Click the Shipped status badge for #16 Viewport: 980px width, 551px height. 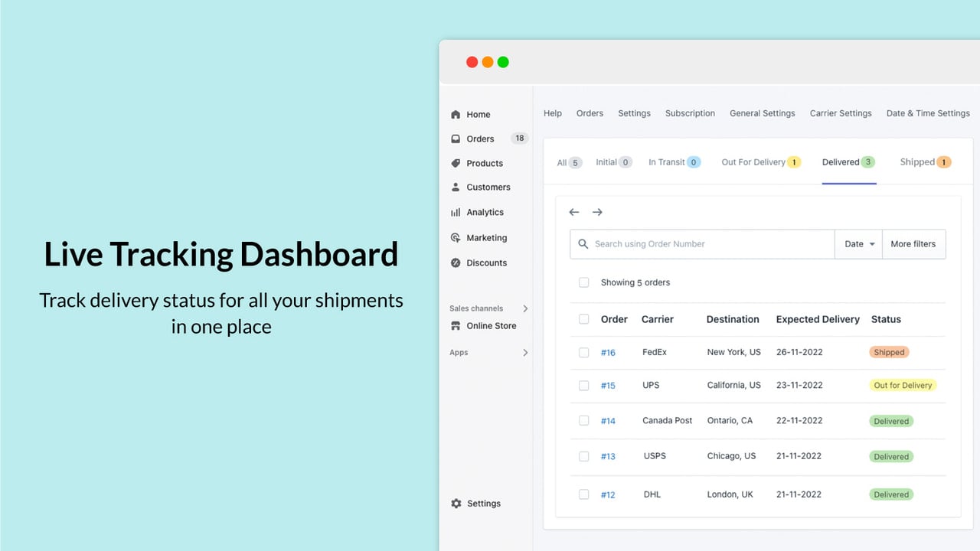coord(889,353)
